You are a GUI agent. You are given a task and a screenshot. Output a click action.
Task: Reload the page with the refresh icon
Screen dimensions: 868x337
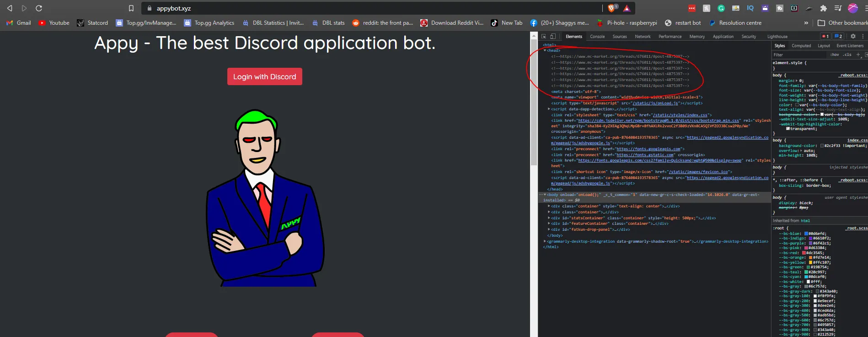[x=39, y=8]
